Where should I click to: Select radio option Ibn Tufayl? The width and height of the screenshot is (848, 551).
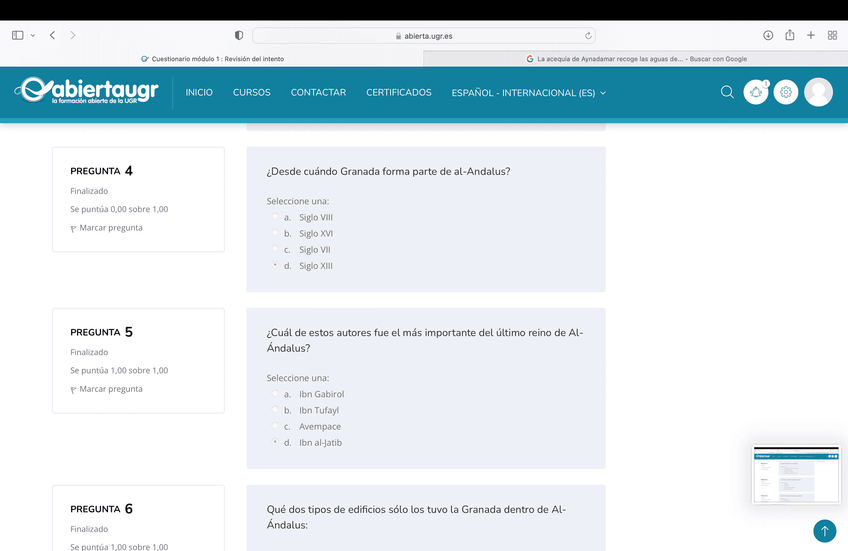point(275,410)
